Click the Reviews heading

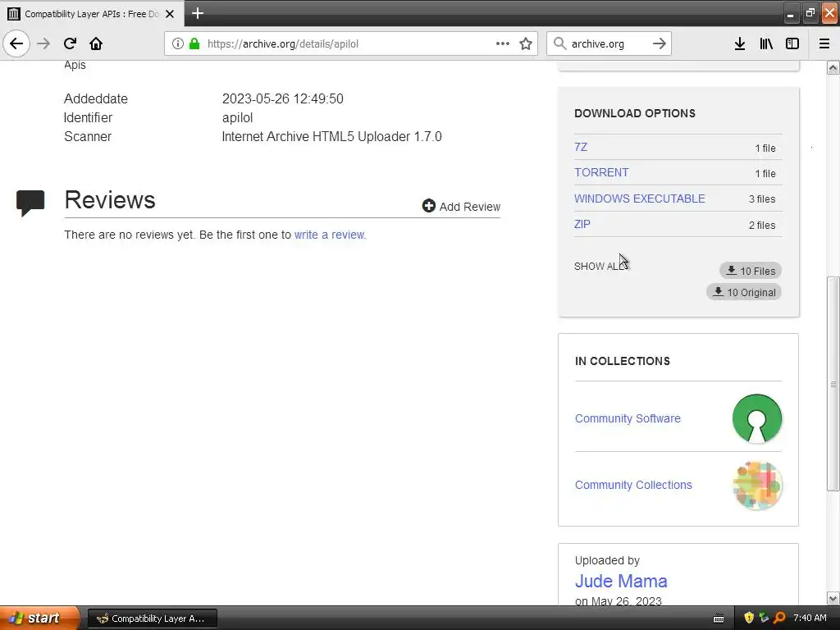110,200
